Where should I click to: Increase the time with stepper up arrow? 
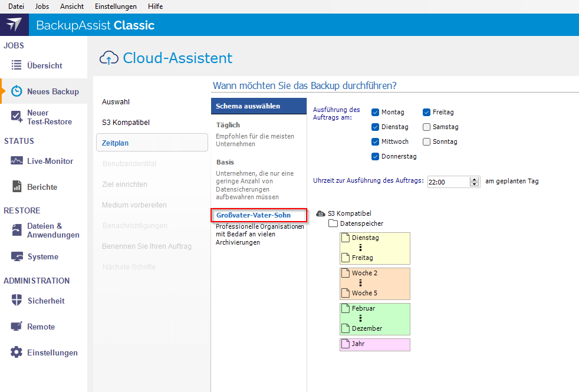[x=475, y=179]
